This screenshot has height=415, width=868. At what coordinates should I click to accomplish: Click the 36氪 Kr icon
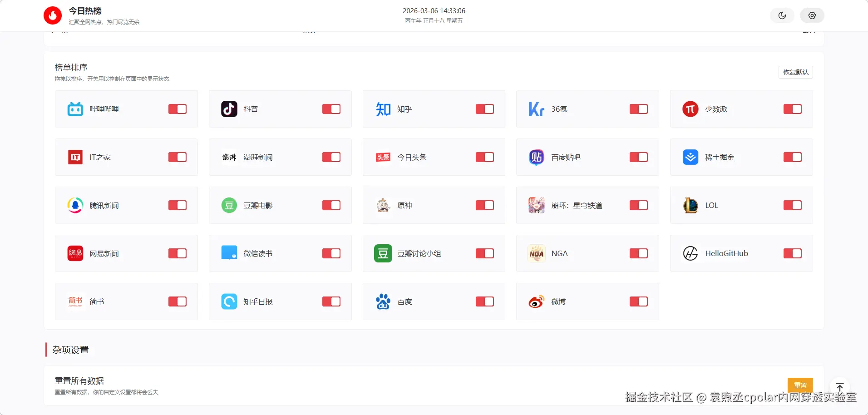(537, 109)
